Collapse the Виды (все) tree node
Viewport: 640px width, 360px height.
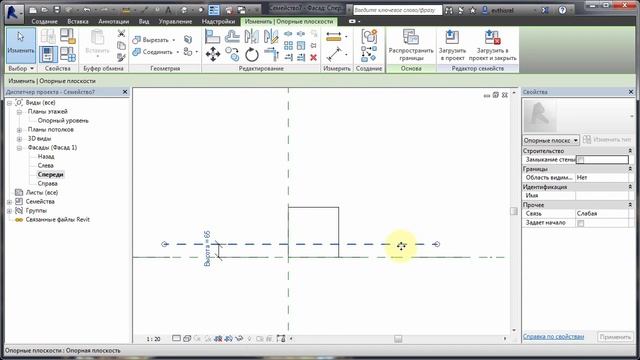[9, 103]
